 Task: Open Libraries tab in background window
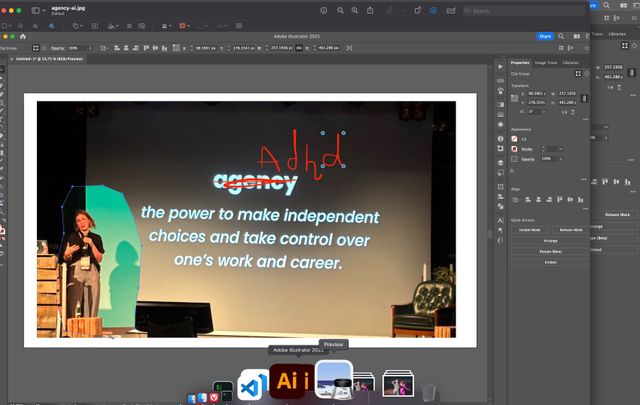point(617,34)
